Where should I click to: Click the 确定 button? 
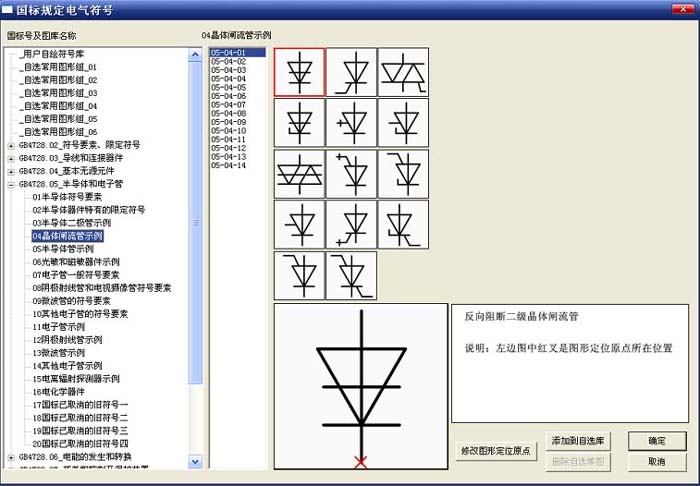click(x=657, y=441)
